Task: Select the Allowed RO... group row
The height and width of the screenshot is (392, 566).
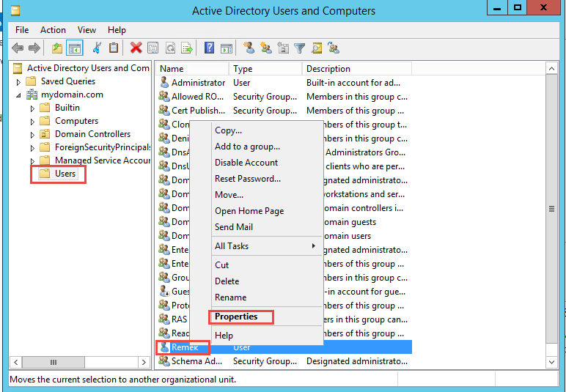Action: [x=283, y=97]
